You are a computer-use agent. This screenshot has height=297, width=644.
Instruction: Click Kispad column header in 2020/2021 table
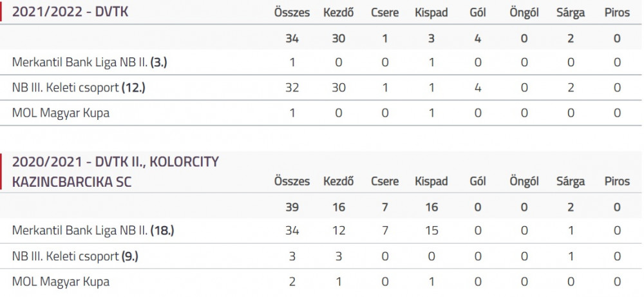click(x=431, y=181)
